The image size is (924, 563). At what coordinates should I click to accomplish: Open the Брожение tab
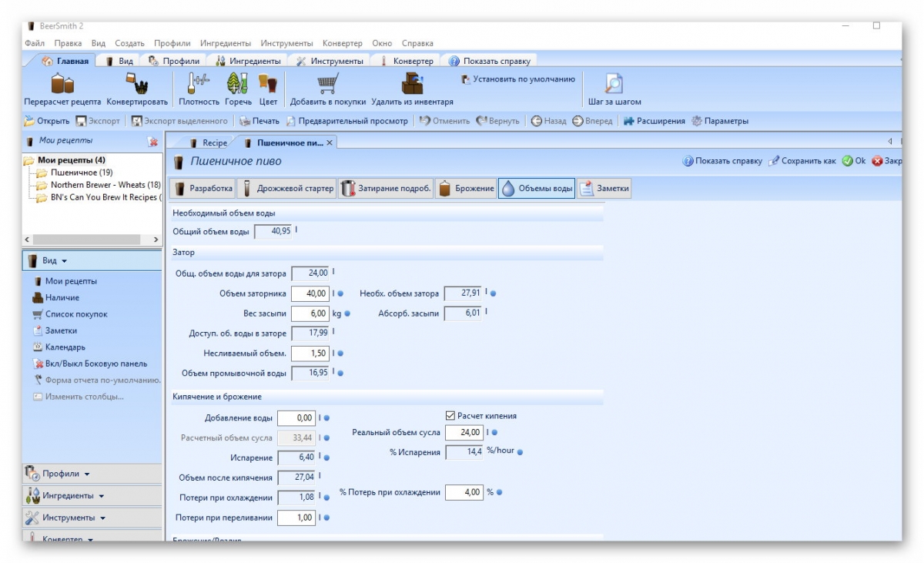[x=467, y=189]
